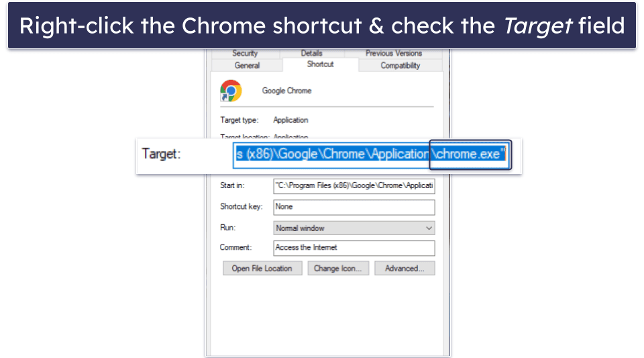644x358 pixels.
Task: Go to the General tab
Action: (x=247, y=65)
